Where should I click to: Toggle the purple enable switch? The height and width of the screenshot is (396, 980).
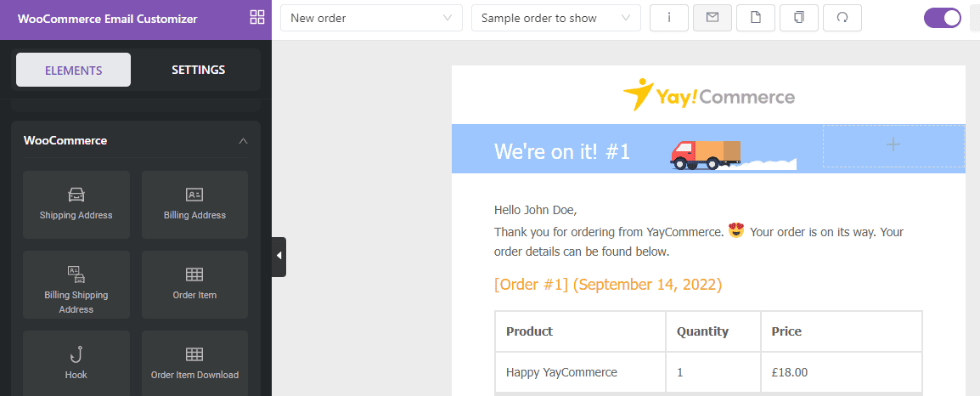[942, 18]
